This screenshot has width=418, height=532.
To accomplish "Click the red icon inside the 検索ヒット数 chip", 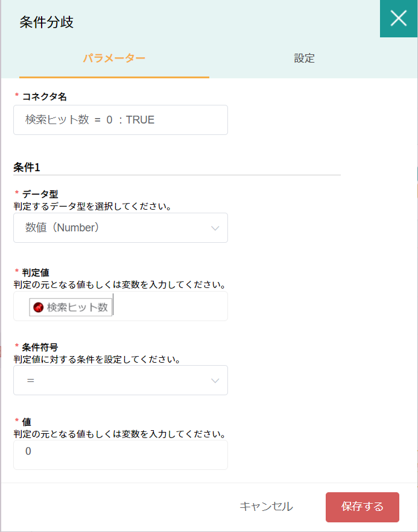I will coord(39,307).
